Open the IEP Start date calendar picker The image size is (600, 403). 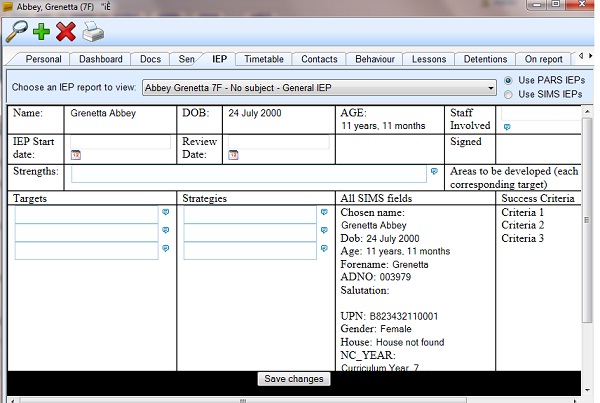pyautogui.click(x=76, y=155)
